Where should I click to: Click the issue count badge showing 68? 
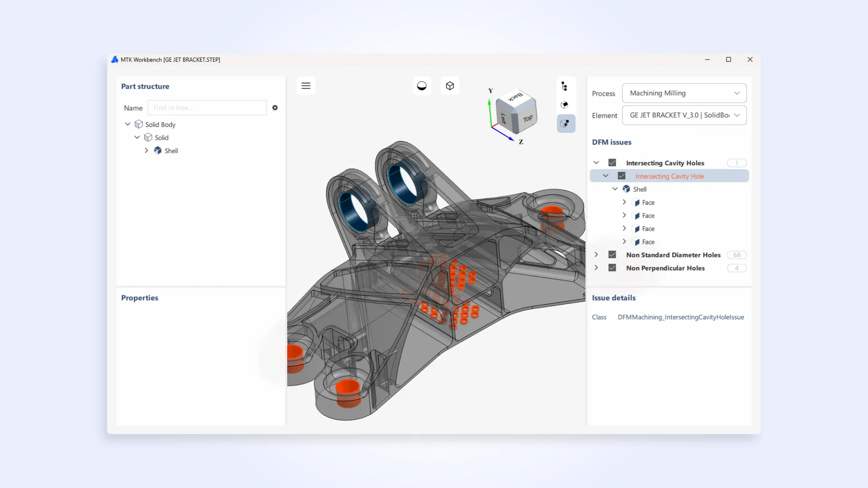pos(736,254)
